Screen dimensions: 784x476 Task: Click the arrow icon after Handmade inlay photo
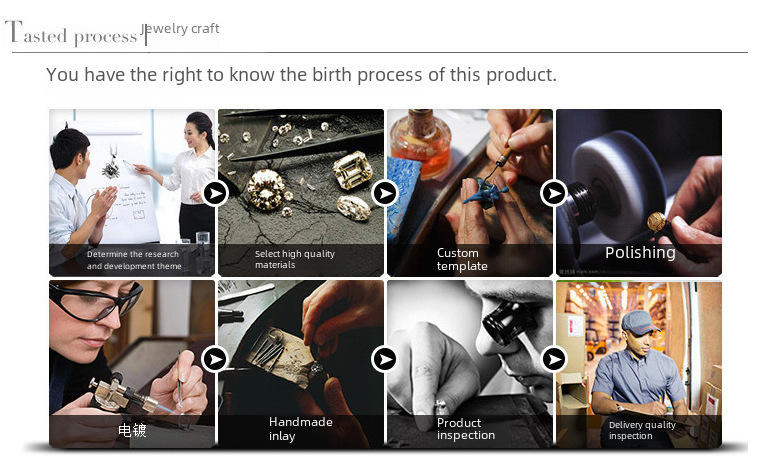coord(385,359)
